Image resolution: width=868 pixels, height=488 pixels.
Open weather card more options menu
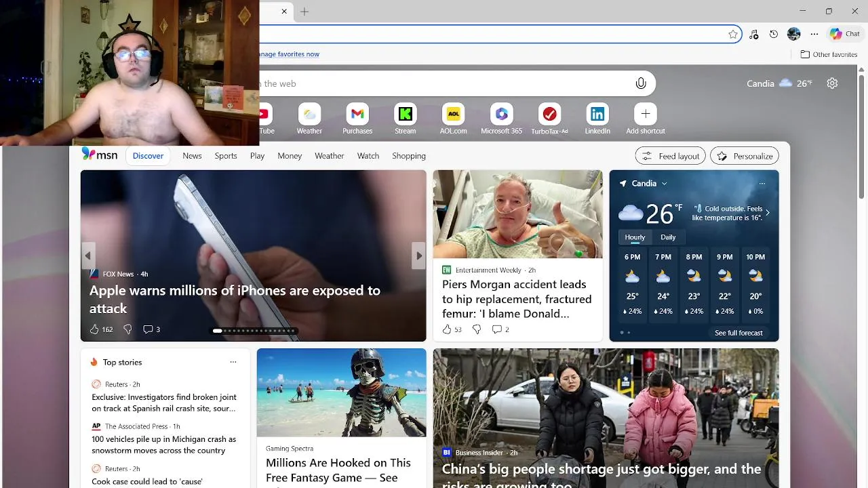pyautogui.click(x=762, y=184)
